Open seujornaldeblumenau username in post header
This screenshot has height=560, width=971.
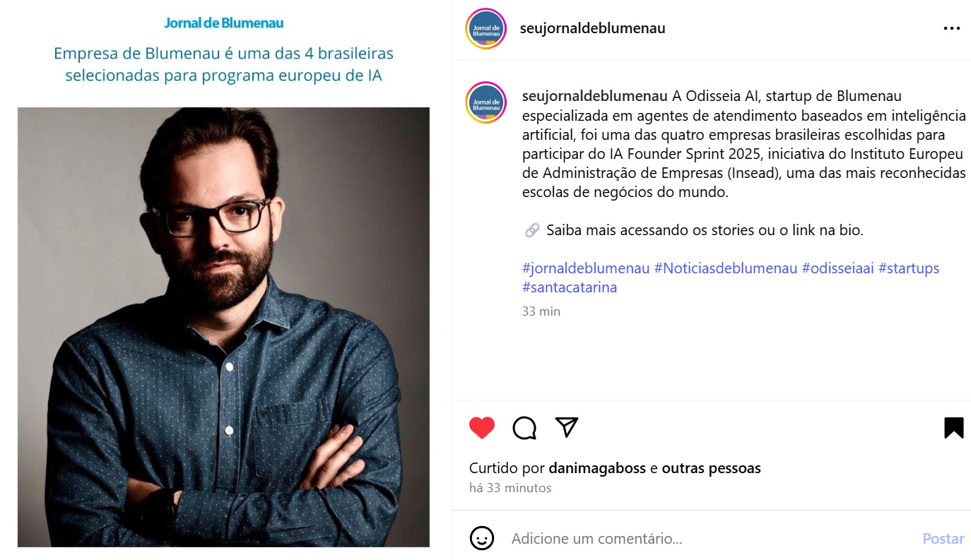coord(592,28)
